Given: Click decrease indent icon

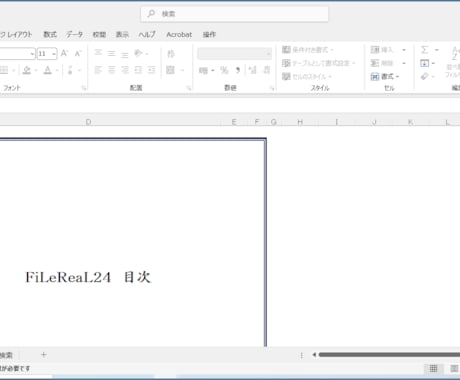Looking at the screenshot, I should pos(138,70).
